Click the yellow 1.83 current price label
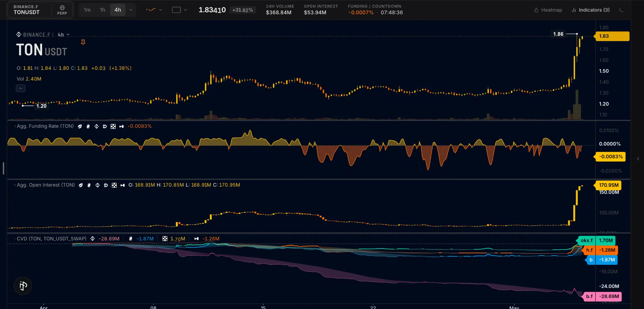 coord(611,36)
